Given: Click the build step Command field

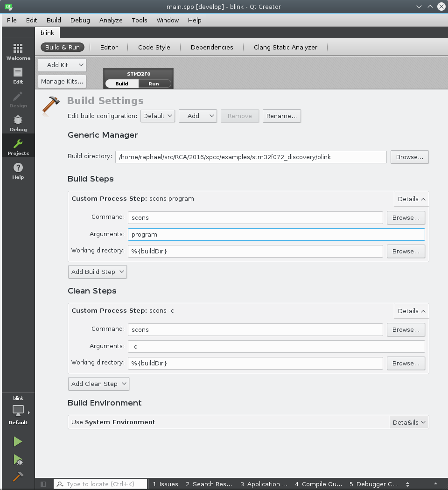Looking at the screenshot, I should pyautogui.click(x=255, y=217).
